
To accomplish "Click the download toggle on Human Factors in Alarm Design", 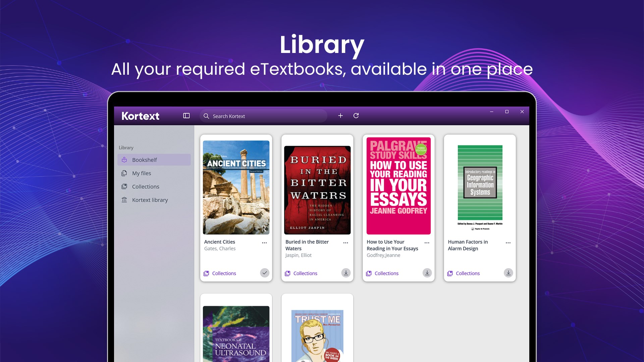I will [x=508, y=273].
